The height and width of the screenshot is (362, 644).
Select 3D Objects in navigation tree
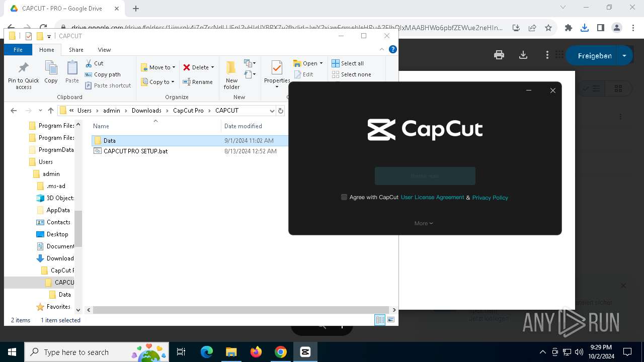click(55, 198)
